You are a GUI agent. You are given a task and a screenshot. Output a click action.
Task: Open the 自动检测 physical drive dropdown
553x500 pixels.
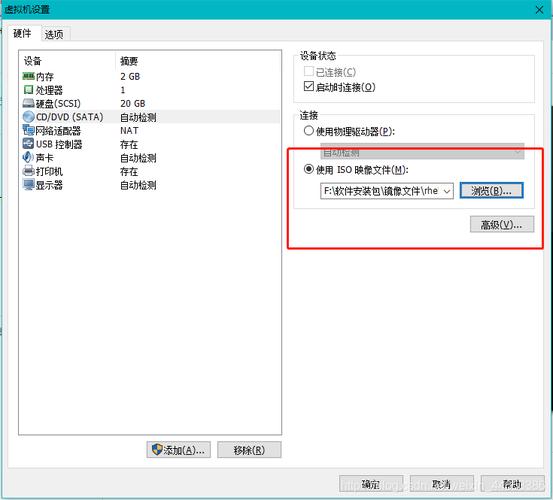pos(422,152)
